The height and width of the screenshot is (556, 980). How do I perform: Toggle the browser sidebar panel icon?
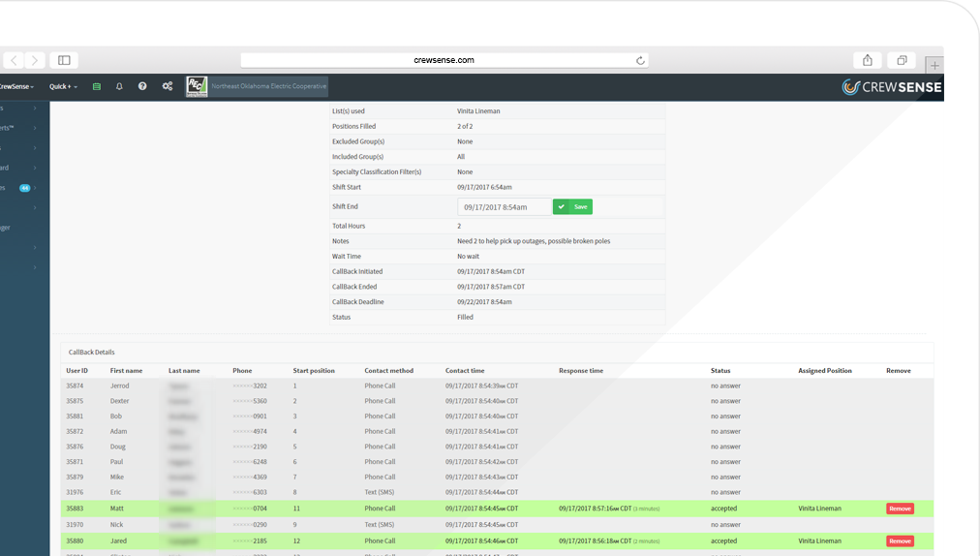point(64,60)
